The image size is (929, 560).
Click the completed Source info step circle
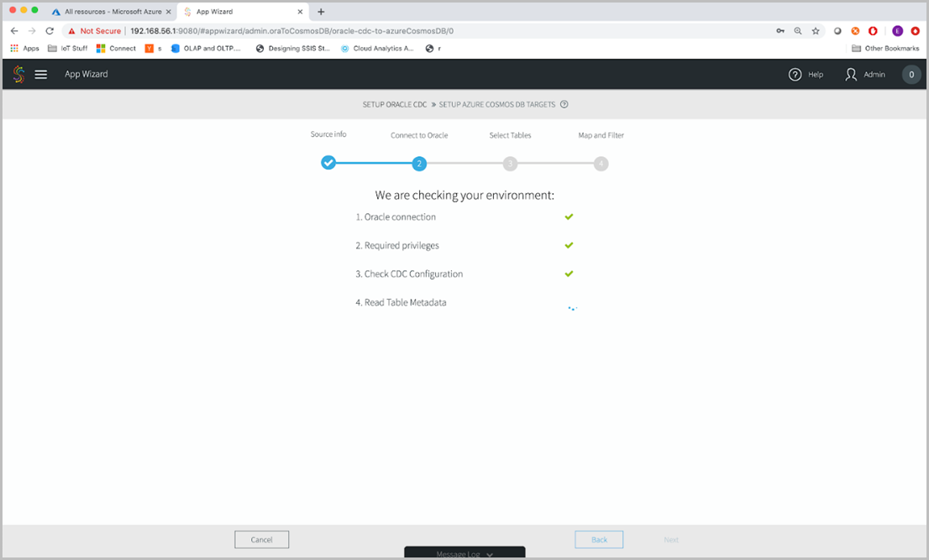328,163
